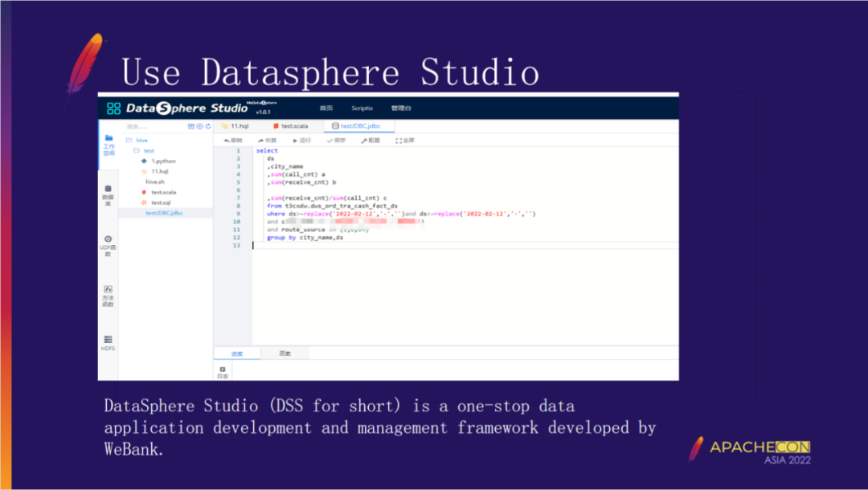
Task: Click line number 9 in the gutter
Action: (x=239, y=214)
